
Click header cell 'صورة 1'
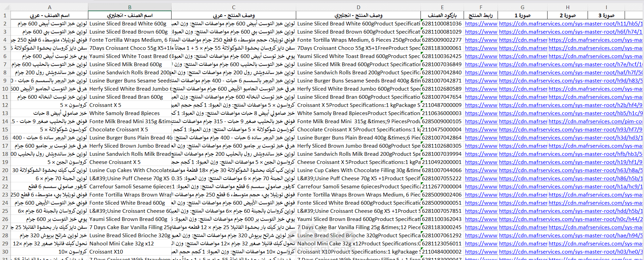click(522, 15)
